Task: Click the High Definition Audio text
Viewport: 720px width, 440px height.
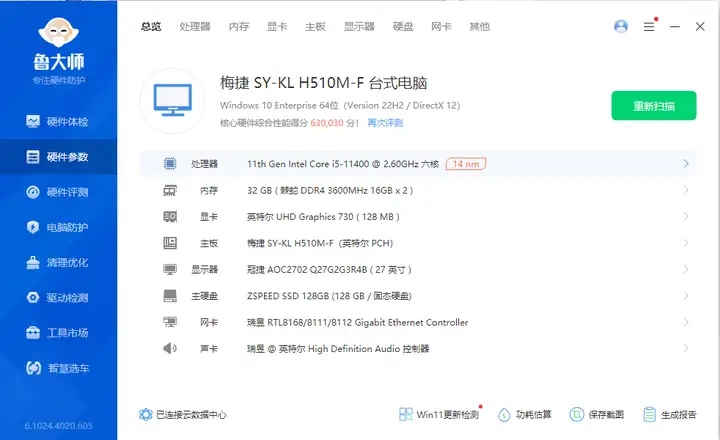Action: [x=338, y=349]
